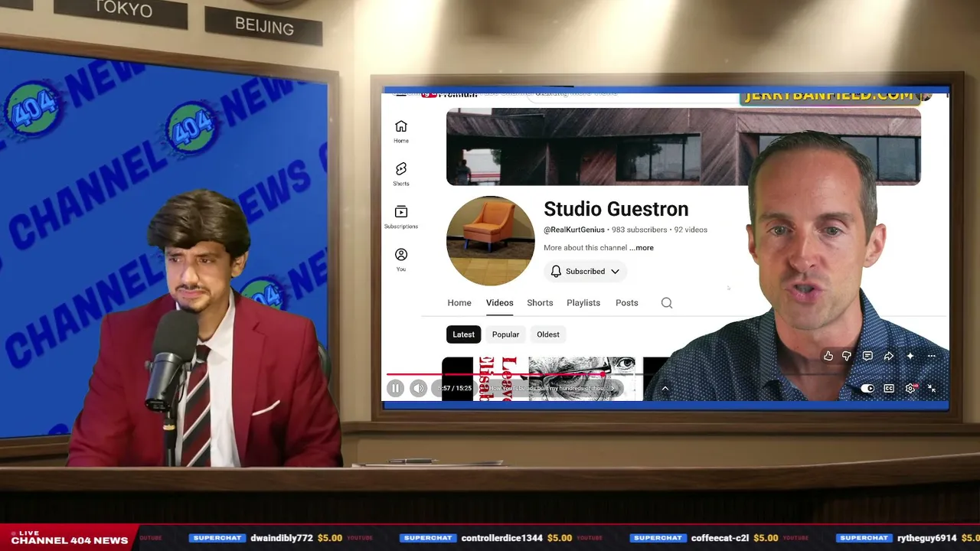Open the three-dot more actions menu
The height and width of the screenshot is (551, 980).
click(932, 356)
